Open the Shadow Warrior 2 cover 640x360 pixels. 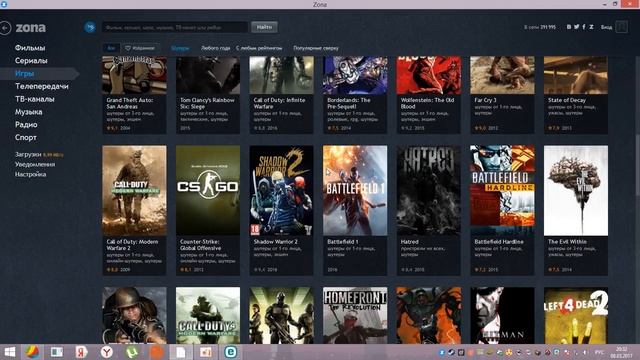click(x=282, y=191)
